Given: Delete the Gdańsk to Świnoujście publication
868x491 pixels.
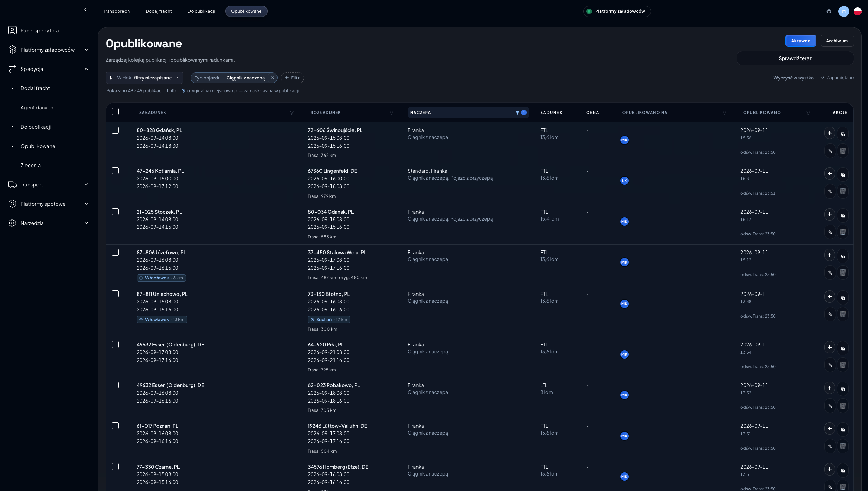Looking at the screenshot, I should [x=843, y=151].
